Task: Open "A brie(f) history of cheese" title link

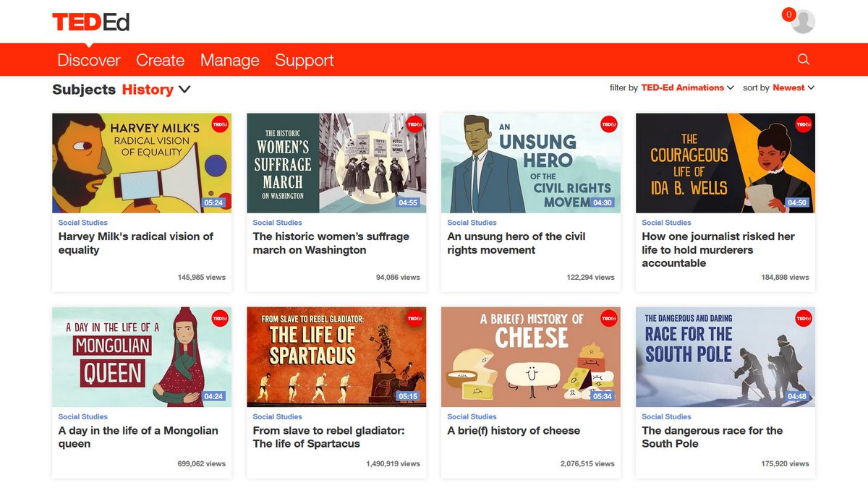Action: 514,430
